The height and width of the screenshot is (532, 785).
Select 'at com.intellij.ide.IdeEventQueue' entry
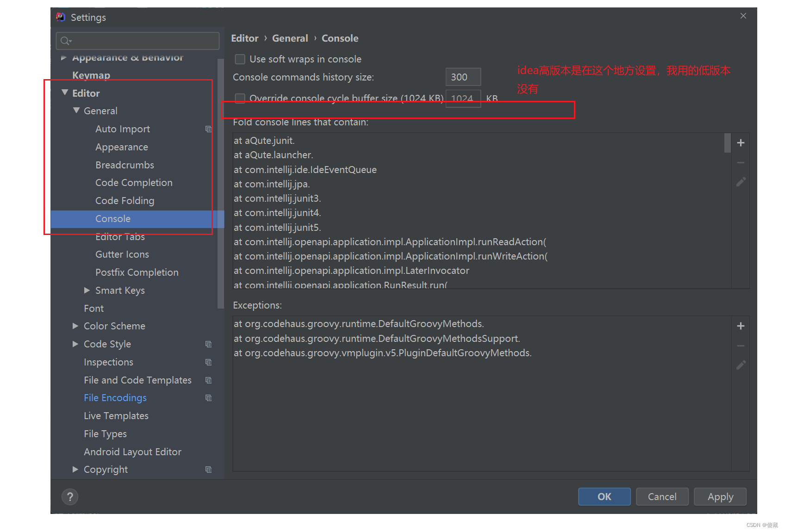[305, 170]
